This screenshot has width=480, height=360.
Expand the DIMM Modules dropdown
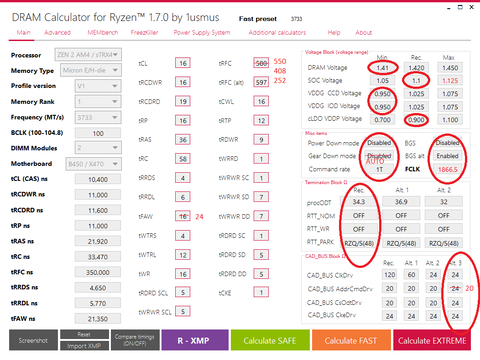(98, 148)
